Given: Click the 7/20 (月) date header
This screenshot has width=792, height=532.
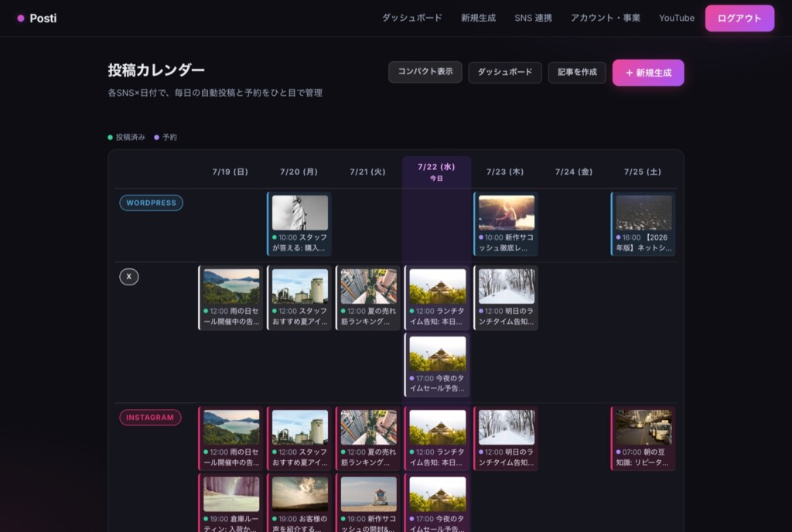Looking at the screenshot, I should [x=299, y=172].
